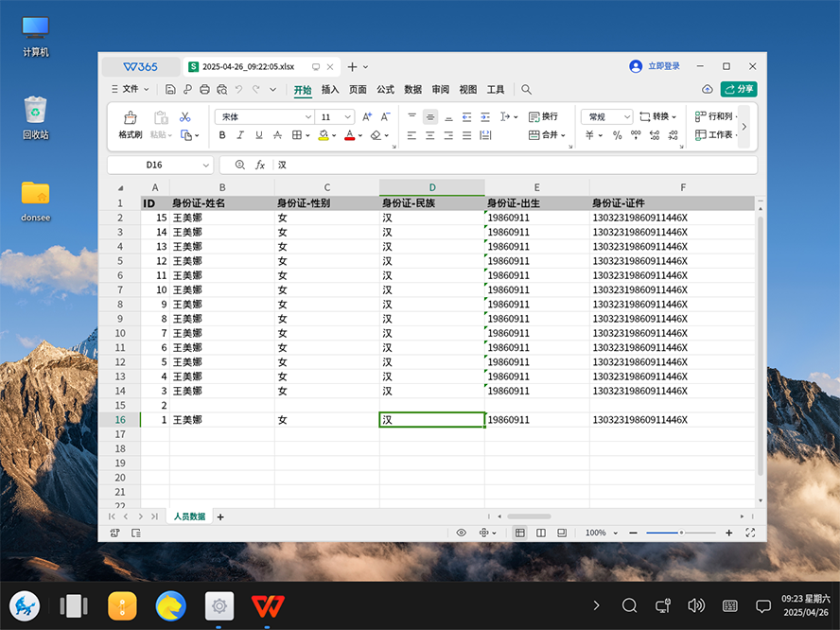Screen dimensions: 840x630
Task: Toggle italic formatting
Action: [x=241, y=135]
